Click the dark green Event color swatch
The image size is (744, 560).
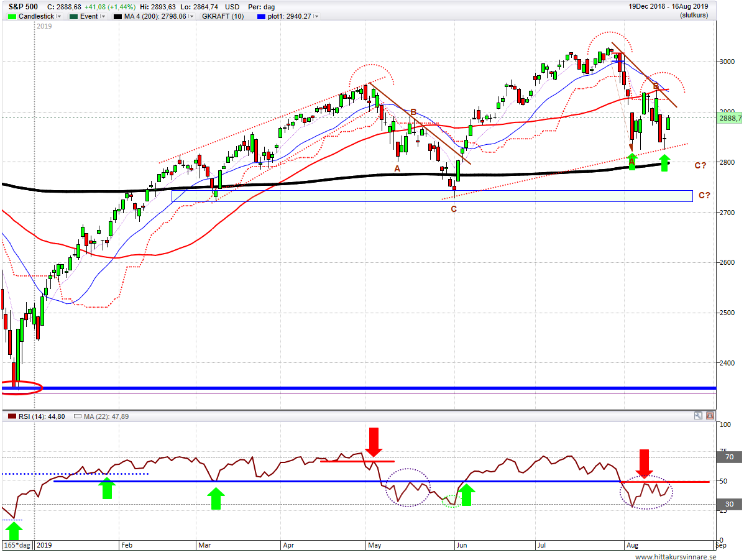(x=73, y=16)
